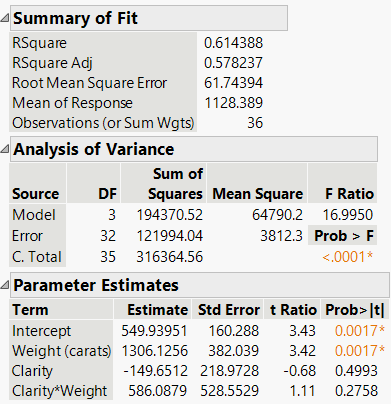Select Observations value 36

255,123
